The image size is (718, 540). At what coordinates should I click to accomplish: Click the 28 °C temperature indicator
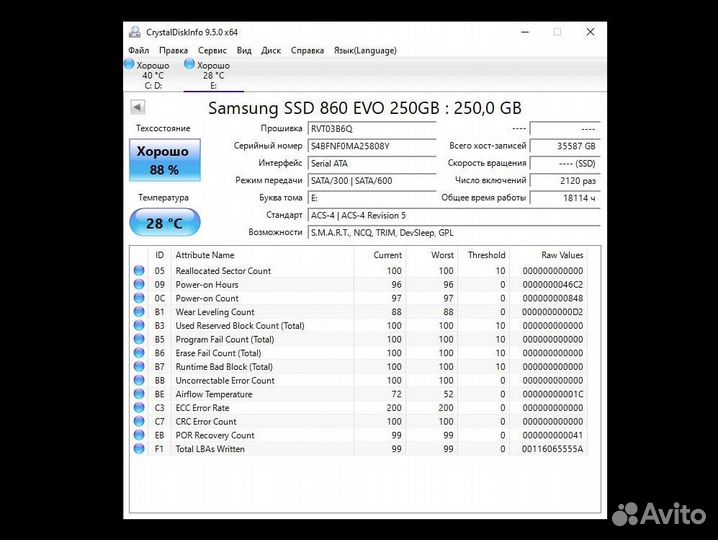click(x=165, y=223)
